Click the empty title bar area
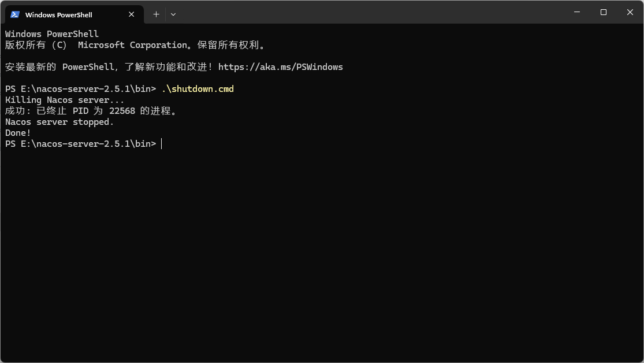Screen dimensions: 644x363 (x=370, y=12)
